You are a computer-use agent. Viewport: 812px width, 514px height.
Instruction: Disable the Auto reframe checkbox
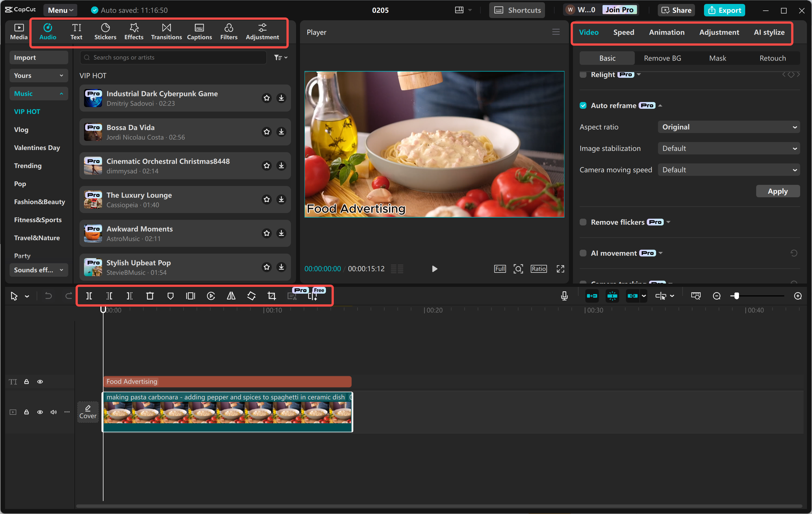(583, 105)
